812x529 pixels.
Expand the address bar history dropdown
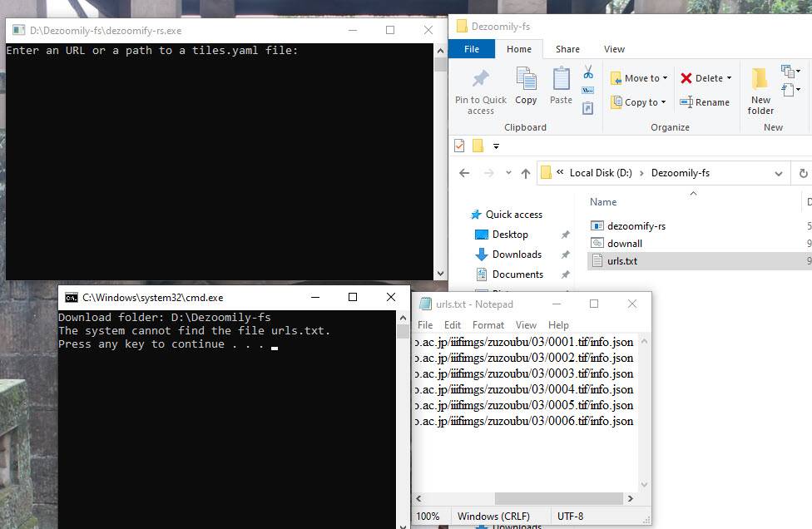point(779,173)
